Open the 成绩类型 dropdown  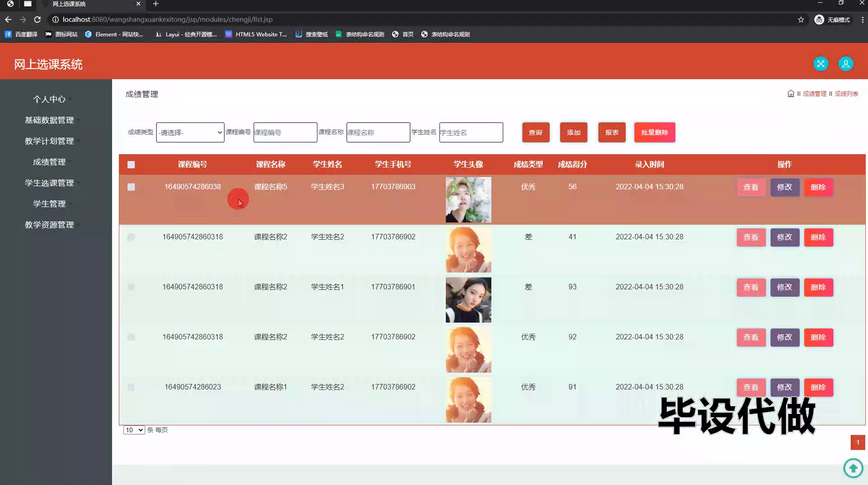190,133
